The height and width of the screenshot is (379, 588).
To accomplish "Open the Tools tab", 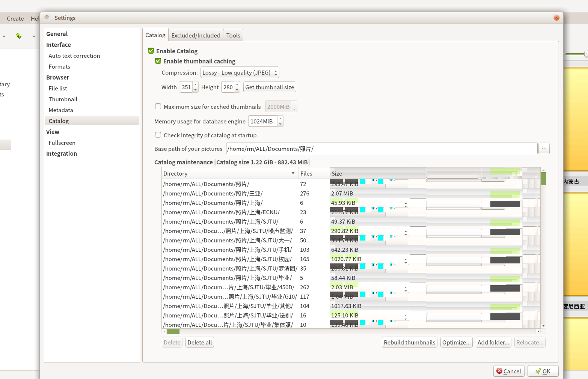I will click(x=233, y=35).
